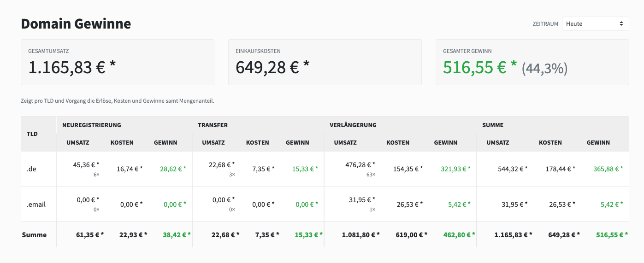Click the ZEITRAUM label
644x263 pixels.
pyautogui.click(x=545, y=24)
